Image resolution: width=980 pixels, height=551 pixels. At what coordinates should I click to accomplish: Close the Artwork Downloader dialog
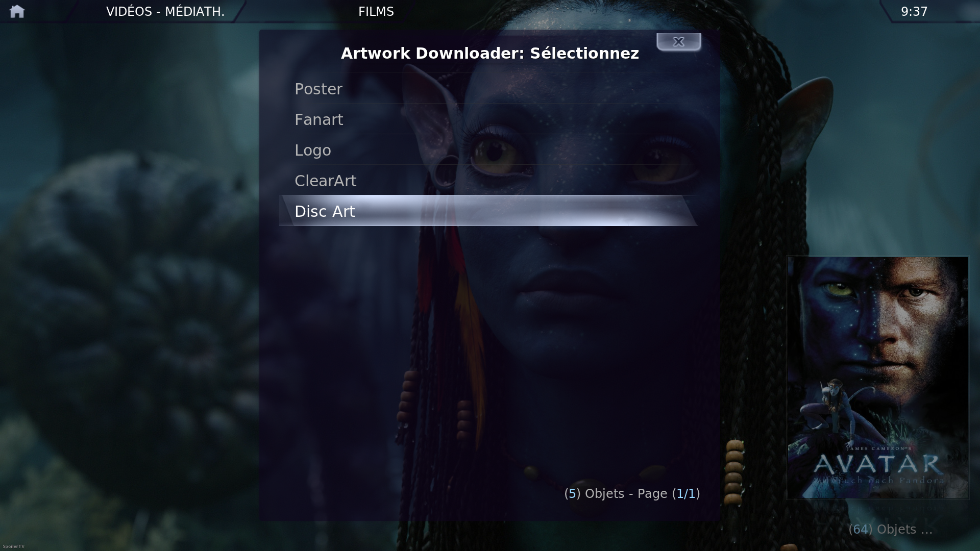click(678, 42)
